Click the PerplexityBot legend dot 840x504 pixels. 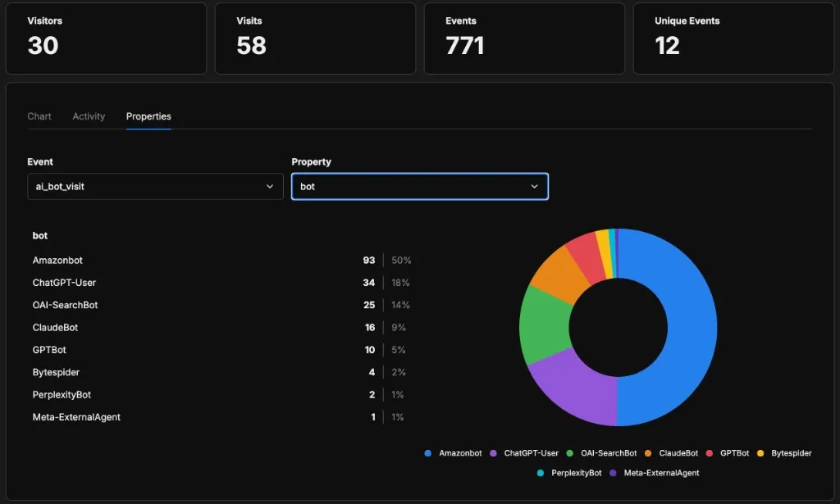tap(540, 473)
